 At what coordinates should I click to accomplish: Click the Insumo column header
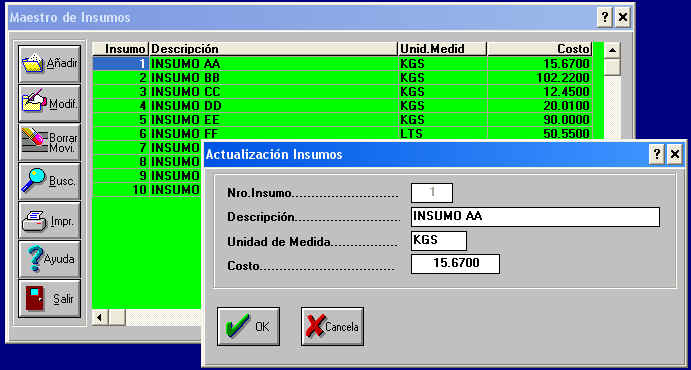(x=121, y=49)
